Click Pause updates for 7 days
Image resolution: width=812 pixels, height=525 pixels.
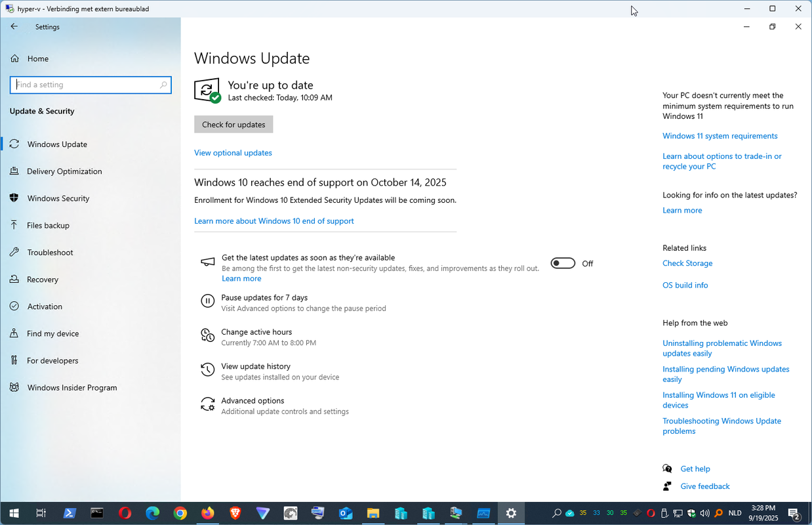pyautogui.click(x=264, y=298)
